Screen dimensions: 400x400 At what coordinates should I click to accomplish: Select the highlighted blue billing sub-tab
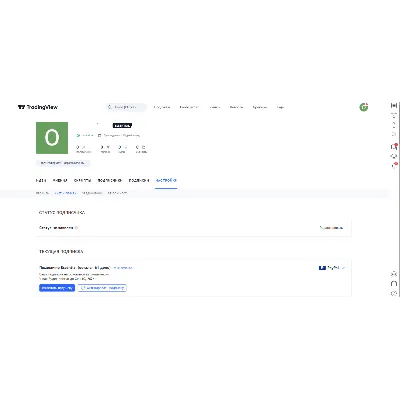(65, 193)
